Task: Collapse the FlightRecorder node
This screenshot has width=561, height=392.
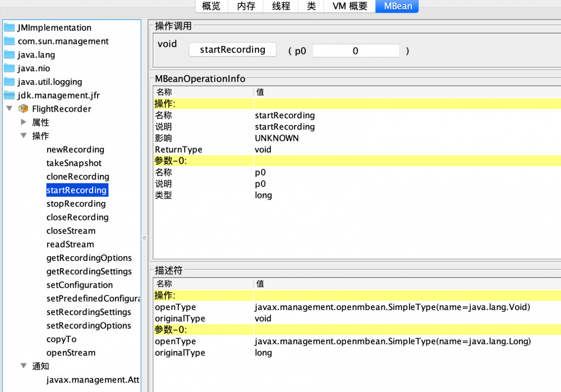Action: 9,109
